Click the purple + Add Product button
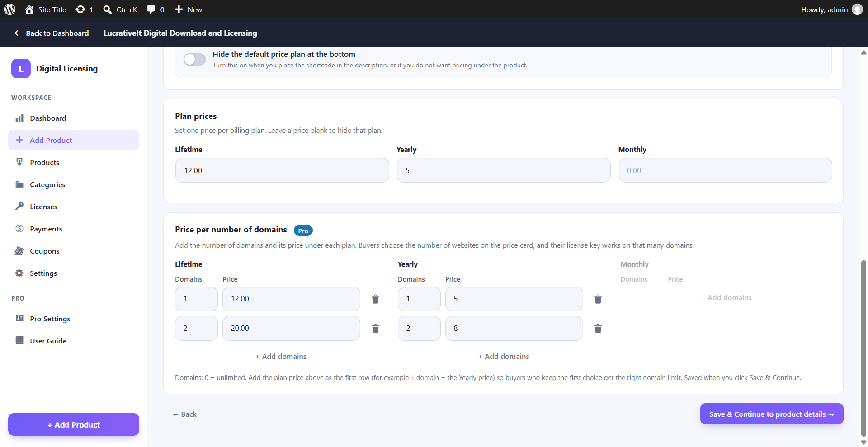This screenshot has height=447, width=868. (x=74, y=424)
